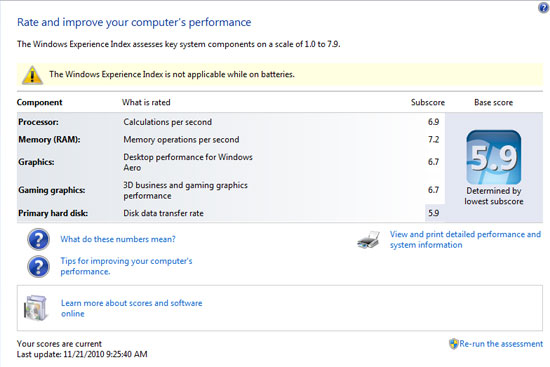Click the 'Base score' column header
The width and height of the screenshot is (550, 367).
click(494, 102)
